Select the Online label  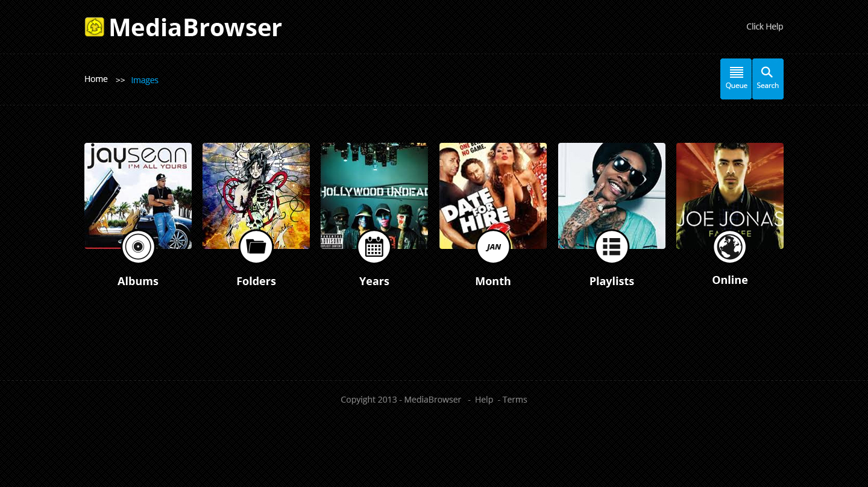(730, 280)
